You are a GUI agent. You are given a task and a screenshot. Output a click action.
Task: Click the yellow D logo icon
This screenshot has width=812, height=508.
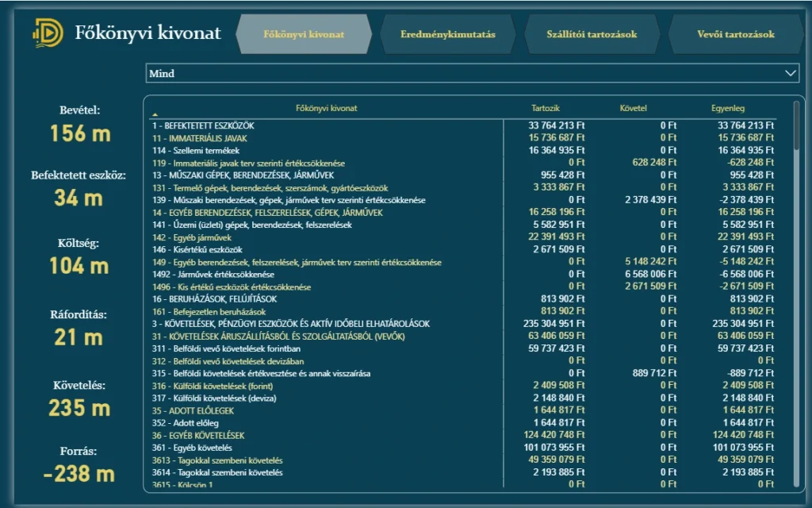48,33
